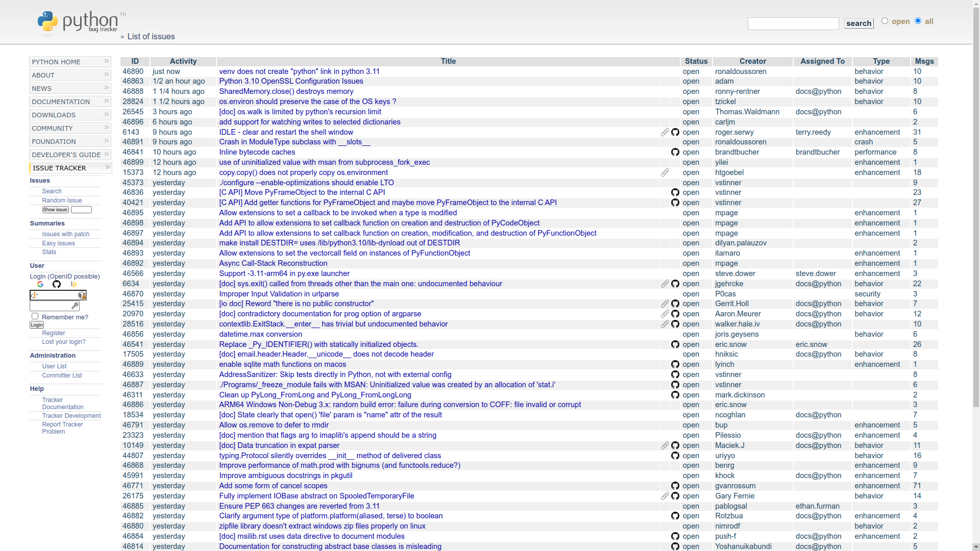Click the paperclip icon for issue 28516

(x=665, y=324)
